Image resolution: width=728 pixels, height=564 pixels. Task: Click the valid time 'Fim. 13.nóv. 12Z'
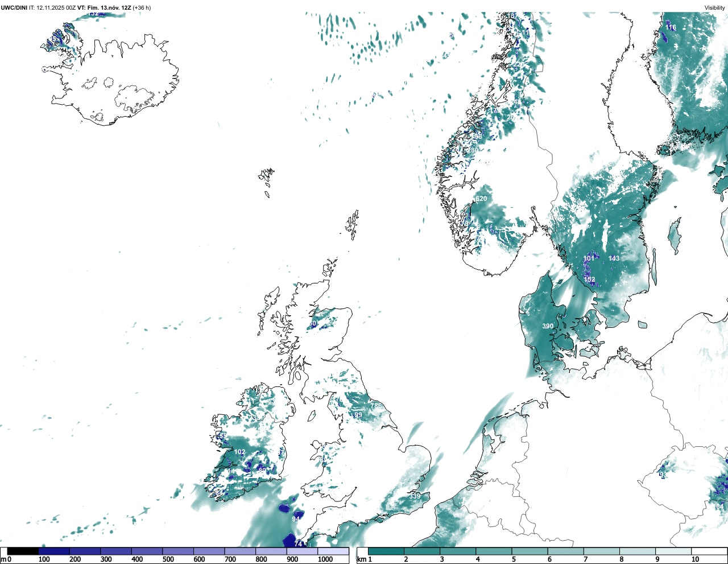pyautogui.click(x=110, y=7)
